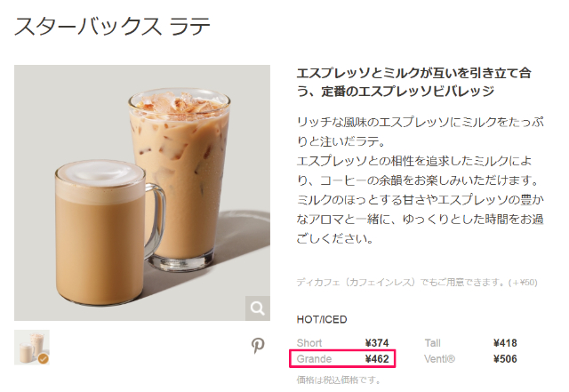Screen dimensions: 569x392
Task: Share the product via Pinterest icon
Action: [258, 346]
